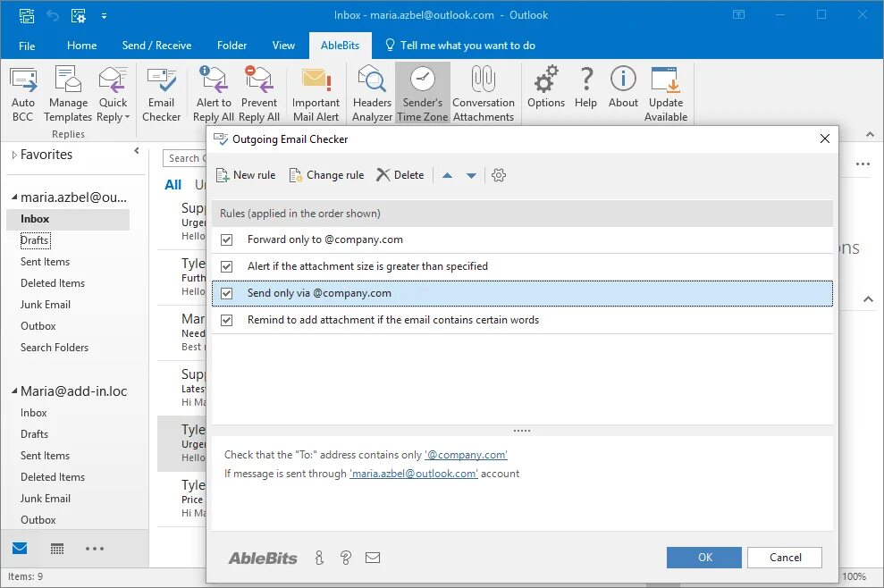Collapse the folder pane arrow

point(137,150)
